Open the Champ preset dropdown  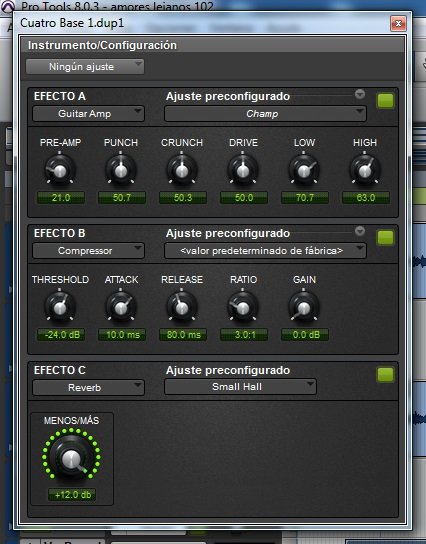(265, 114)
